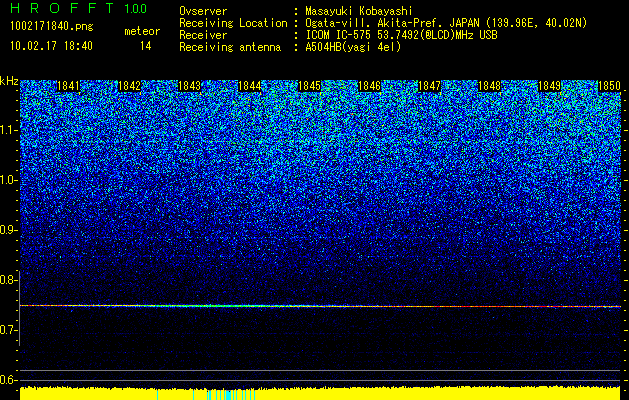Select the file name 1002171840.png
This screenshot has width=629, height=400.
pyautogui.click(x=52, y=27)
